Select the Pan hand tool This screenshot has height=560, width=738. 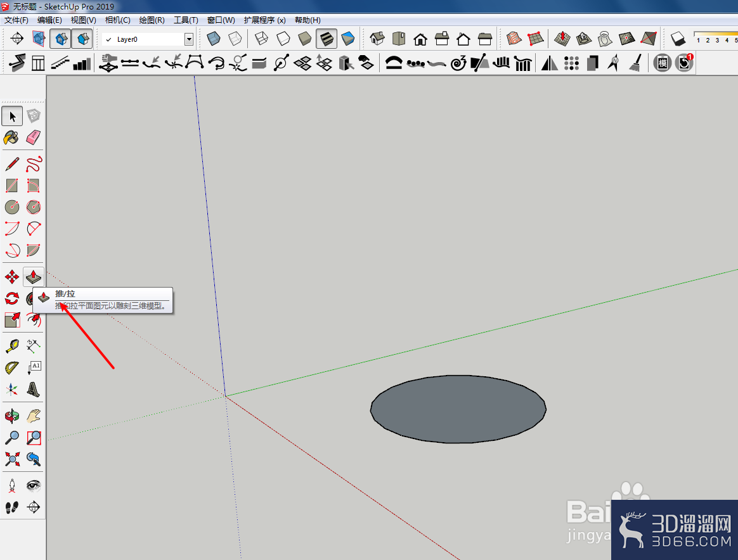[x=34, y=416]
